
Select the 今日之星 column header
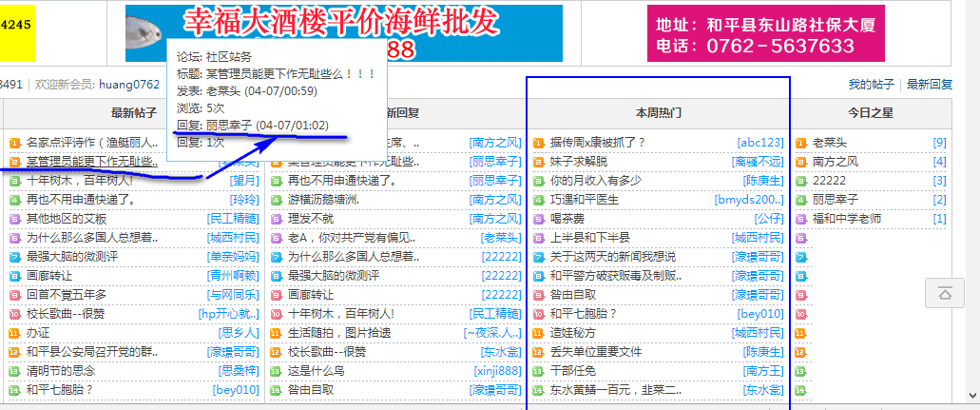coord(871,113)
